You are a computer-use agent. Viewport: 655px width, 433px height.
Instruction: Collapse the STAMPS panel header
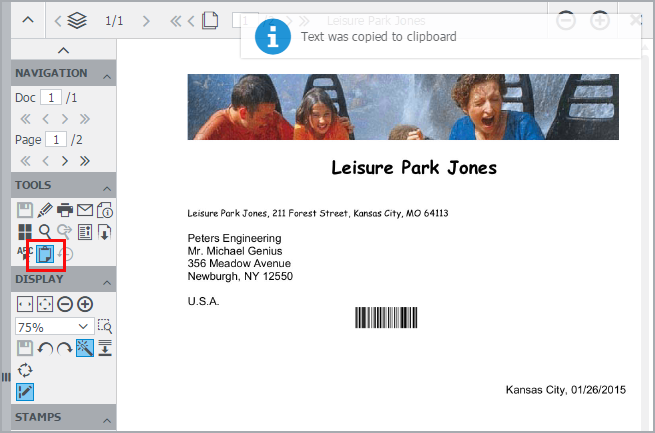pyautogui.click(x=105, y=418)
